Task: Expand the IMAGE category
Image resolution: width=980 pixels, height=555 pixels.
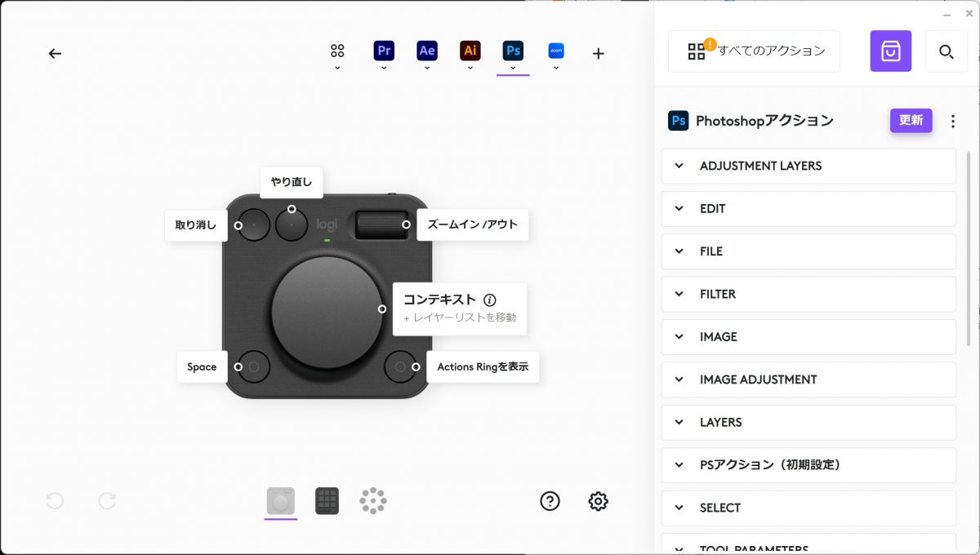Action: tap(808, 337)
